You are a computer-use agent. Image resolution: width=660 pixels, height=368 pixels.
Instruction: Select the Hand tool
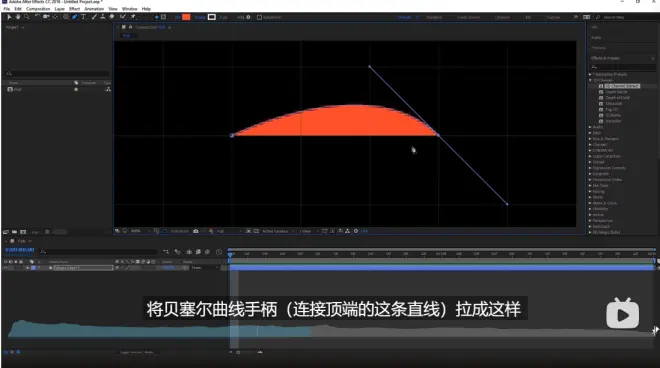pyautogui.click(x=18, y=17)
